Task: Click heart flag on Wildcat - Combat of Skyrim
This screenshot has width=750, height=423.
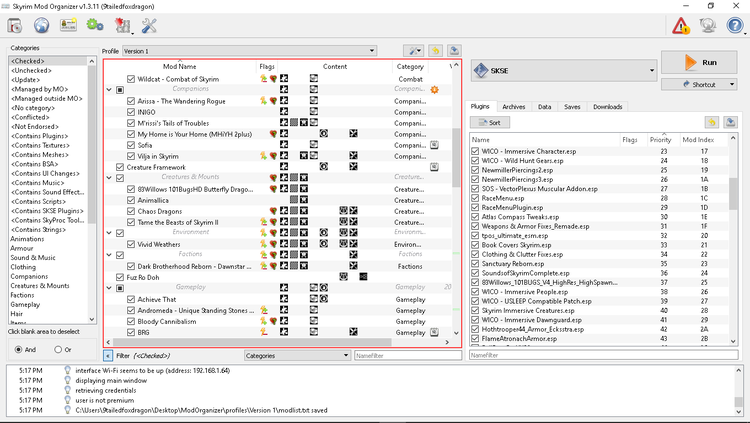Action: tap(273, 79)
